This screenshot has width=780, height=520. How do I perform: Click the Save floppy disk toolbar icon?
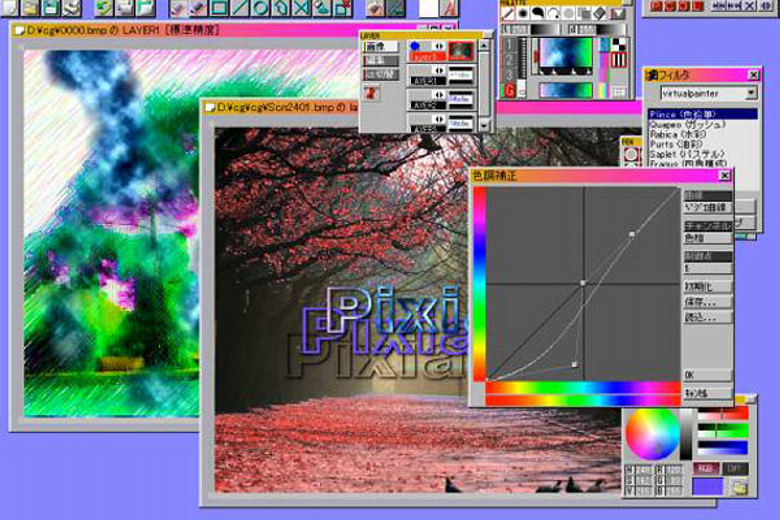[x=51, y=7]
